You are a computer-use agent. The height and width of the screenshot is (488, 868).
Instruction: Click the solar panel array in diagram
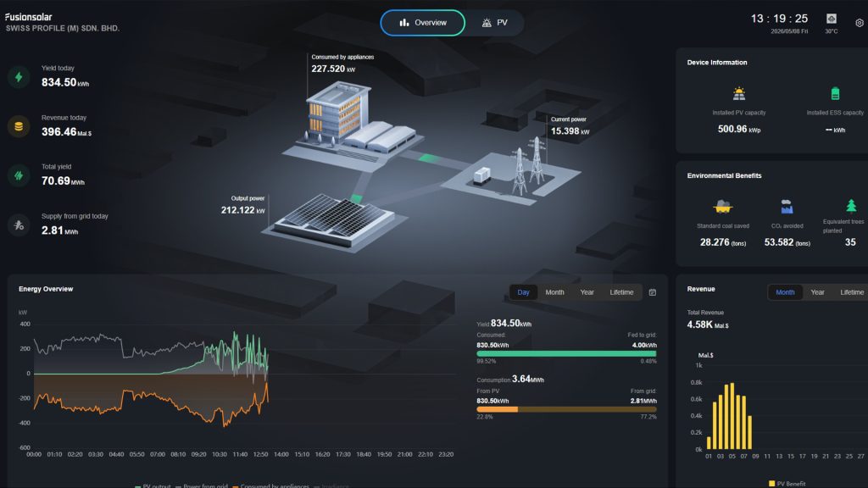tap(334, 221)
